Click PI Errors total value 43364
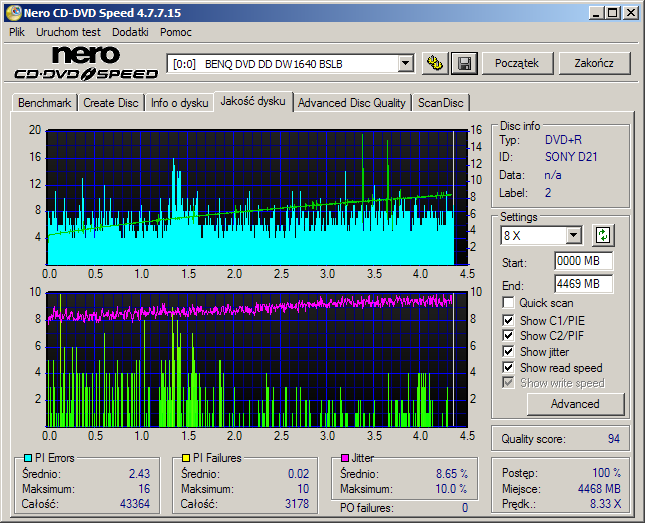 [135, 504]
